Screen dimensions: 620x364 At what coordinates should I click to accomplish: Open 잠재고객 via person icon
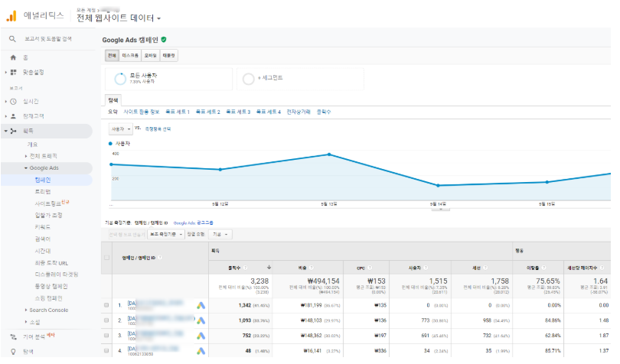pos(14,116)
